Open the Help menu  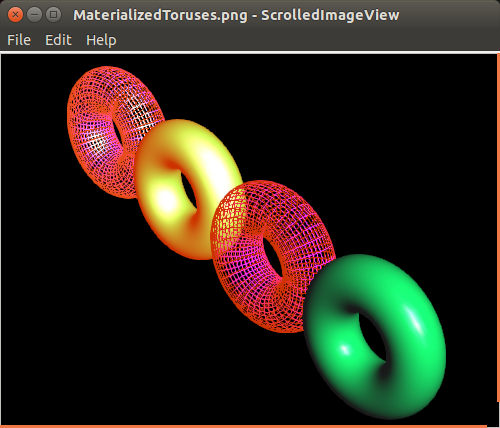pos(101,41)
